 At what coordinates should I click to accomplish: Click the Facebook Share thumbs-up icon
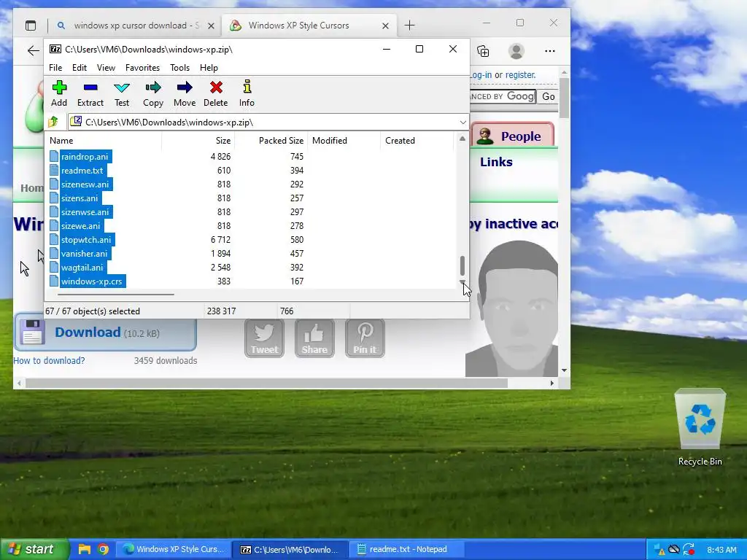coord(314,338)
